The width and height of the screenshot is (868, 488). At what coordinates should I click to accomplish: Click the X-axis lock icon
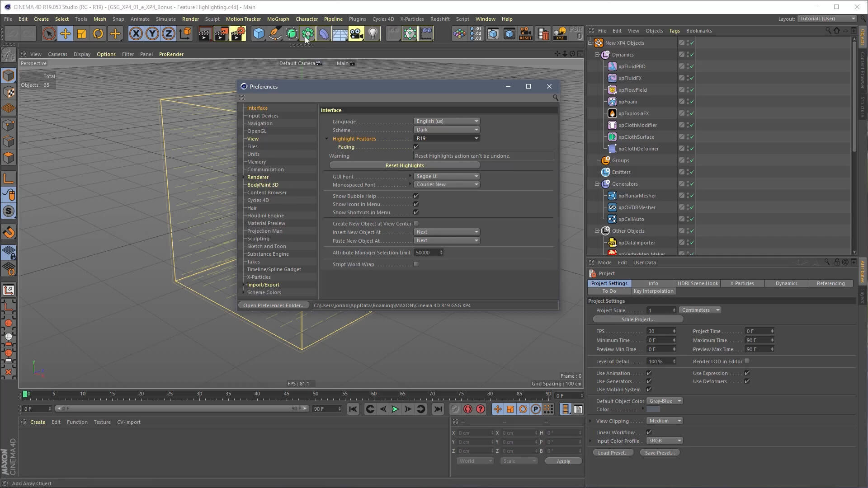click(x=136, y=34)
